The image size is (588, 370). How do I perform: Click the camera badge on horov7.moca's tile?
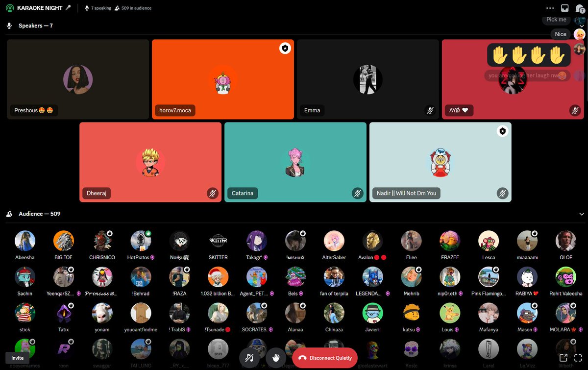click(285, 48)
